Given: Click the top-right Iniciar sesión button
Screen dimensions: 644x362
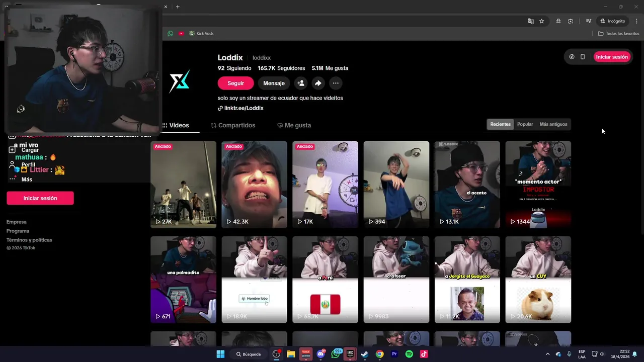Looking at the screenshot, I should [x=612, y=57].
